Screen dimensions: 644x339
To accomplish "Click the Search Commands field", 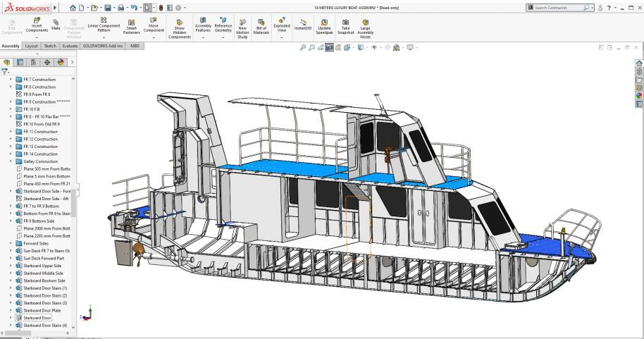I will (x=560, y=8).
